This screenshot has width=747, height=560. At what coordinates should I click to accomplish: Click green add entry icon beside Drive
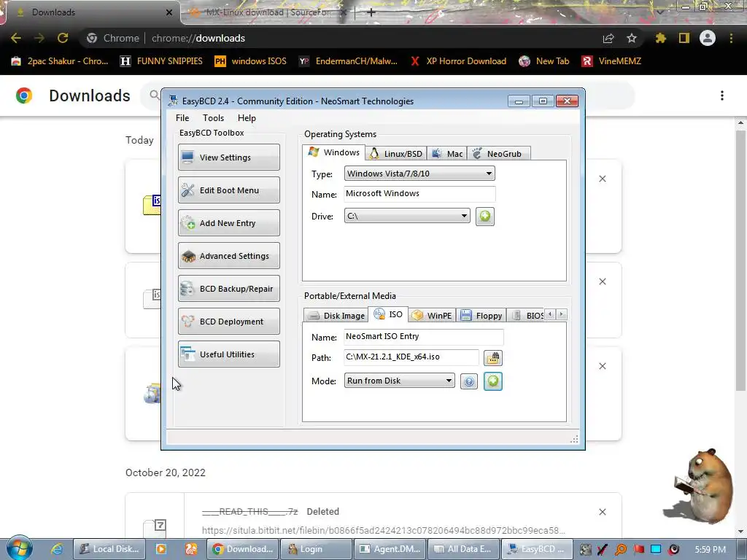coord(484,216)
